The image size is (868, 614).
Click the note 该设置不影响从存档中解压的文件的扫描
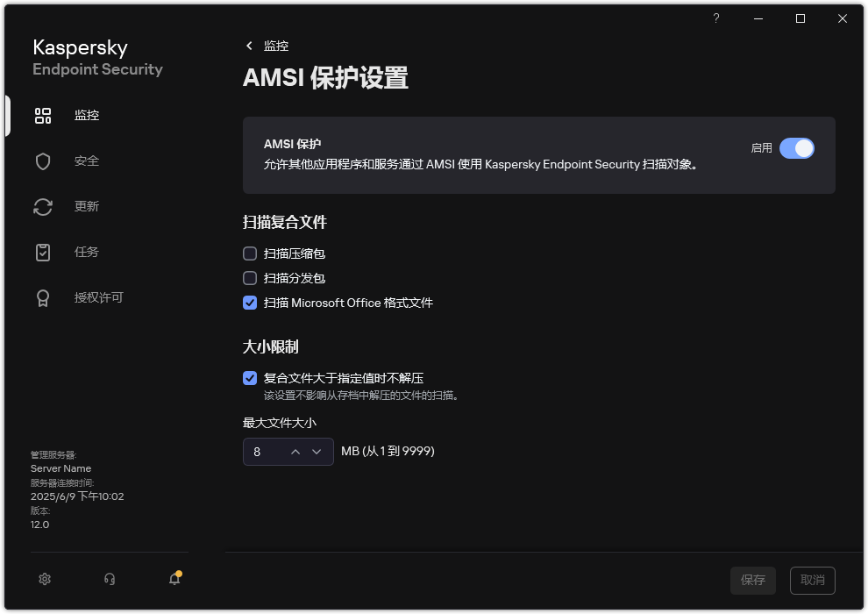pyautogui.click(x=363, y=396)
